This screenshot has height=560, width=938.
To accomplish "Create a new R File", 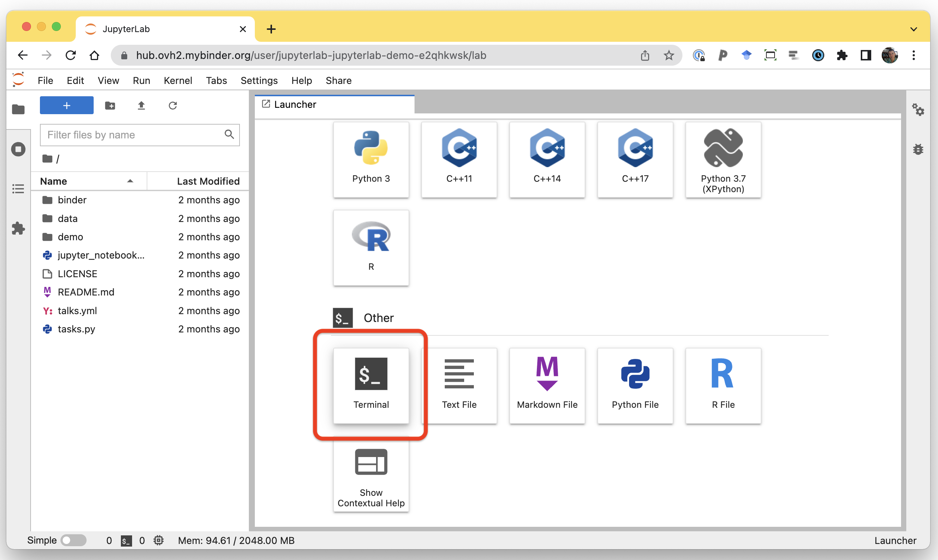I will tap(723, 385).
